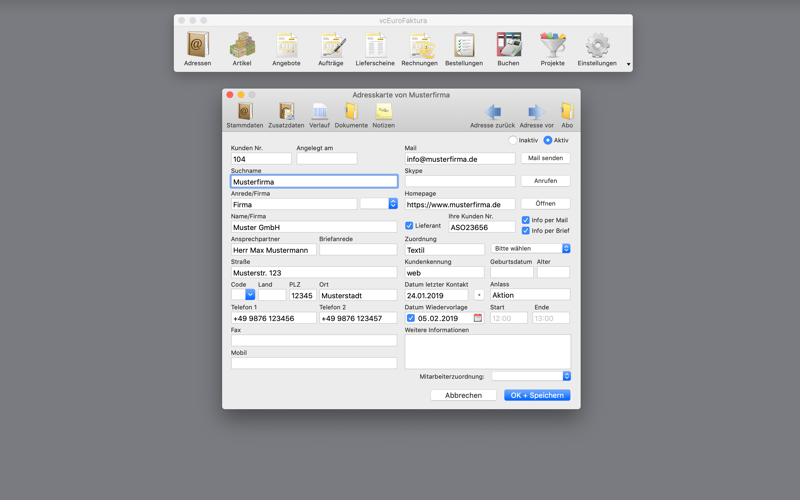Click the Kunden Nr. field
The image size is (800, 500).
click(x=261, y=159)
